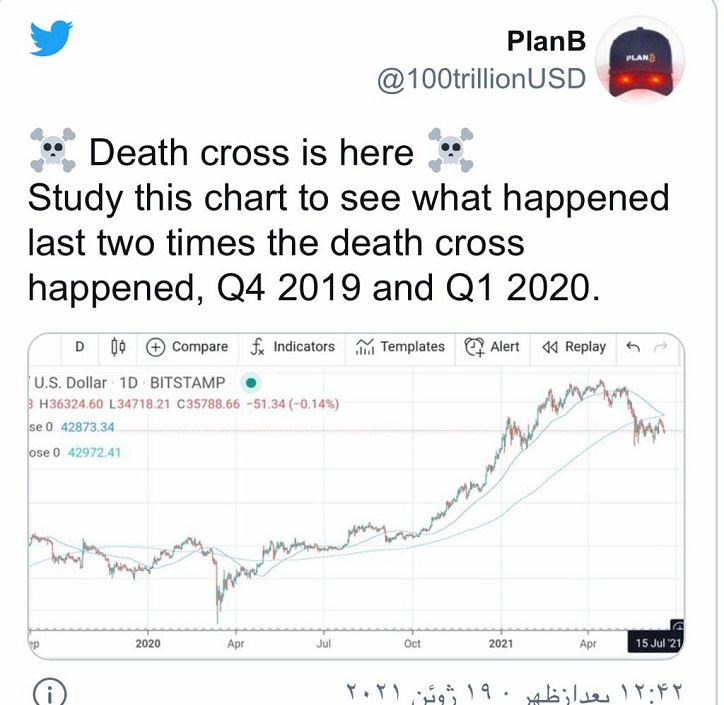The image size is (724, 705).
Task: Click the PlanB display name
Action: (x=546, y=42)
